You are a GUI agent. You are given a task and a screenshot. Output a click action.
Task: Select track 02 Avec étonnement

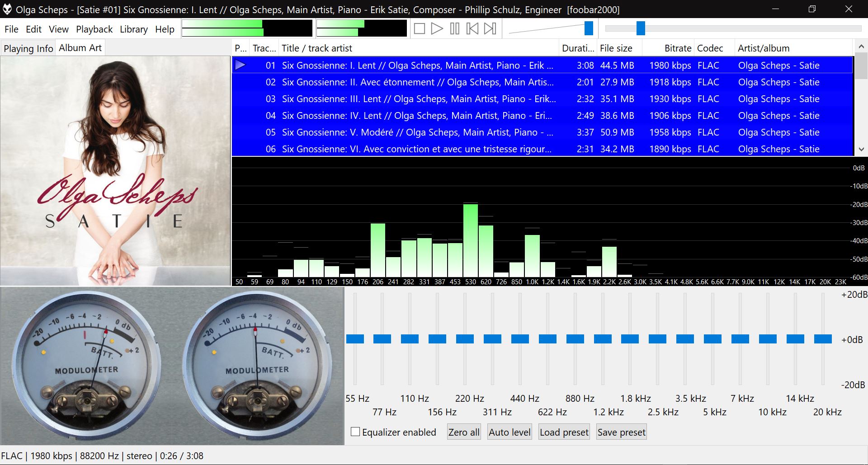(x=542, y=82)
